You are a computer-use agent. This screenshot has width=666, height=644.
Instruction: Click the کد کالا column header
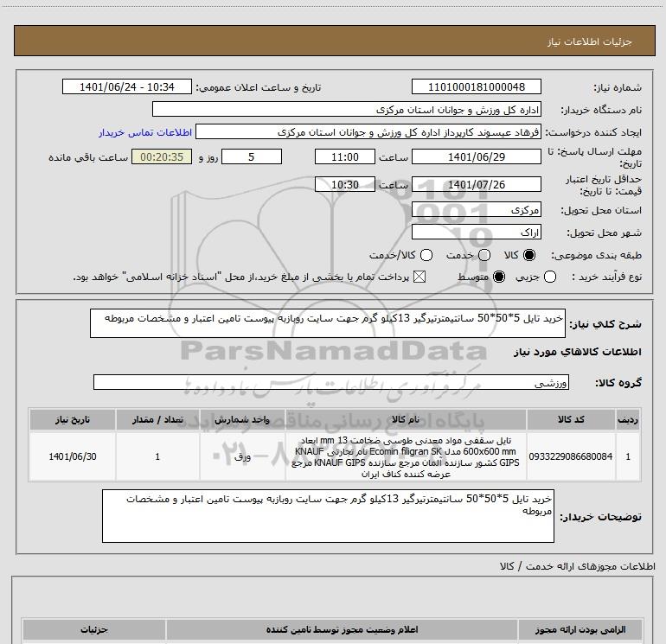click(x=571, y=419)
